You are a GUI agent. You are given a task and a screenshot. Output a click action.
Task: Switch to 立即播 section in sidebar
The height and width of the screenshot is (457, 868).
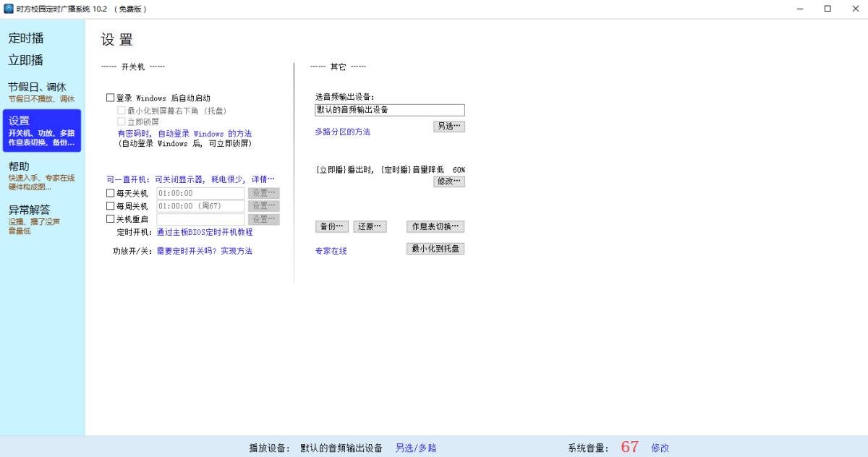pos(25,60)
